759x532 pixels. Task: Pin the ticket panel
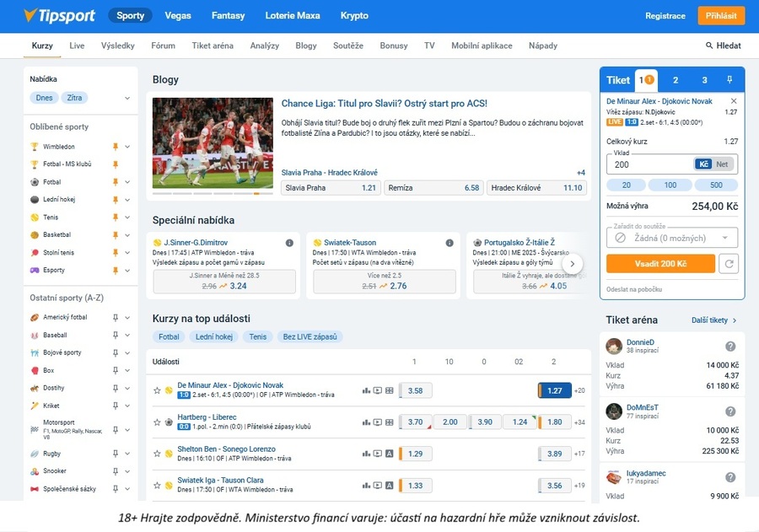point(729,80)
